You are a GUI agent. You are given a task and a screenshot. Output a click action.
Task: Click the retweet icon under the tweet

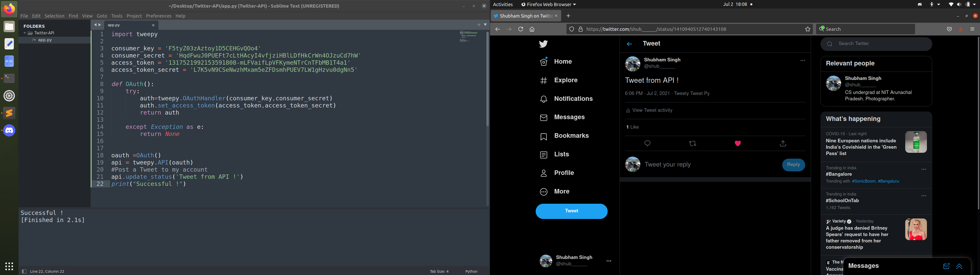pos(692,144)
